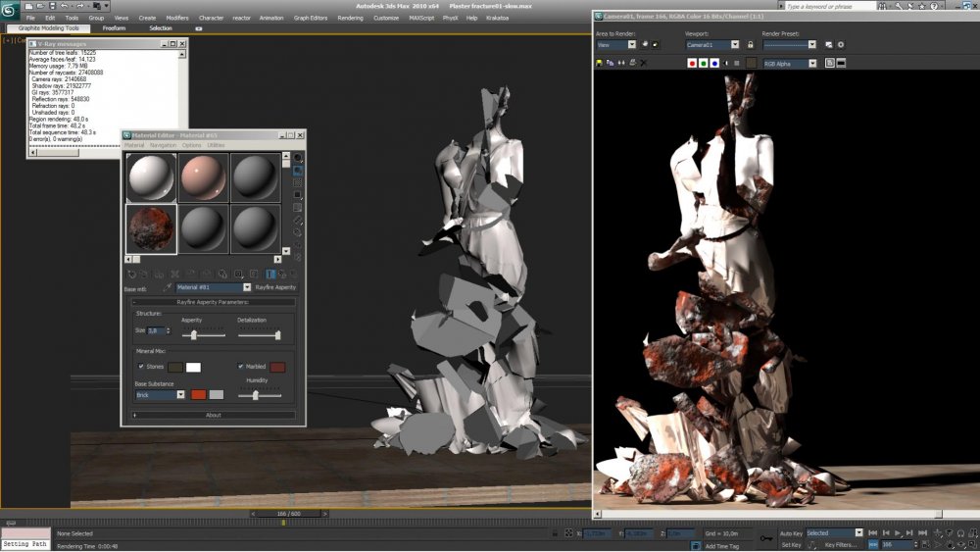Click the 3ds Max application logo button
Screen dimensions: 980x552
click(11, 10)
